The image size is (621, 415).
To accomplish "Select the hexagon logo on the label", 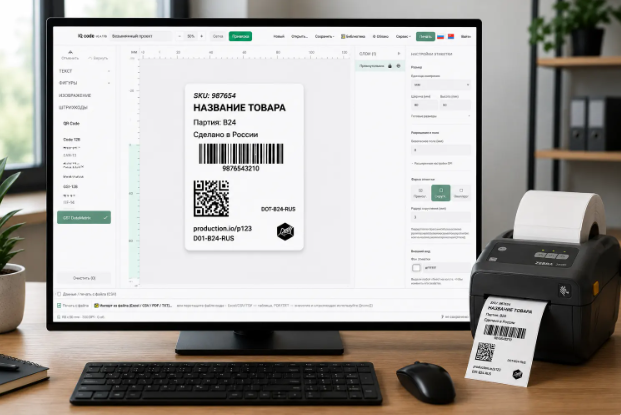I will pyautogui.click(x=285, y=231).
